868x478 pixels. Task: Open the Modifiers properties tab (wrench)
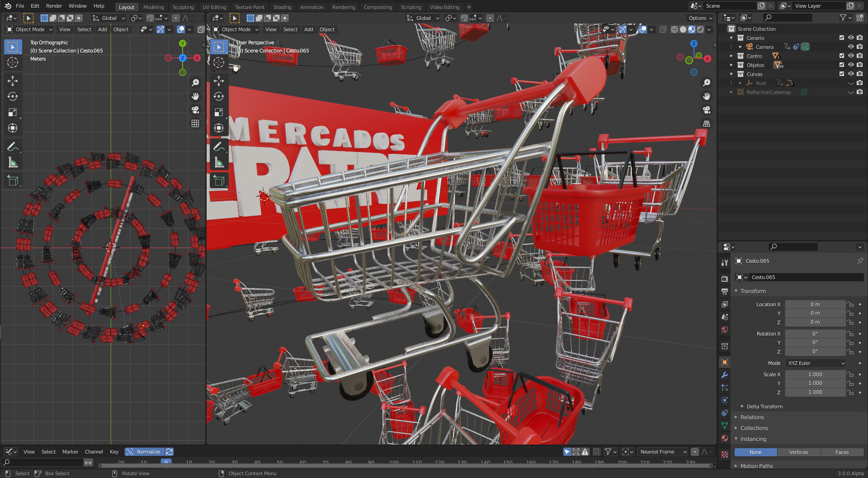tap(725, 375)
